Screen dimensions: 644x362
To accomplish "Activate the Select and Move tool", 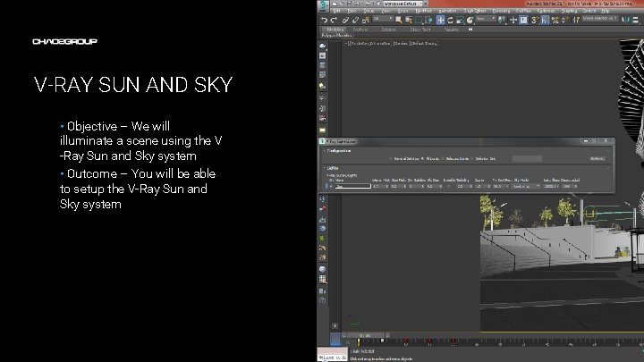I will coord(440,20).
